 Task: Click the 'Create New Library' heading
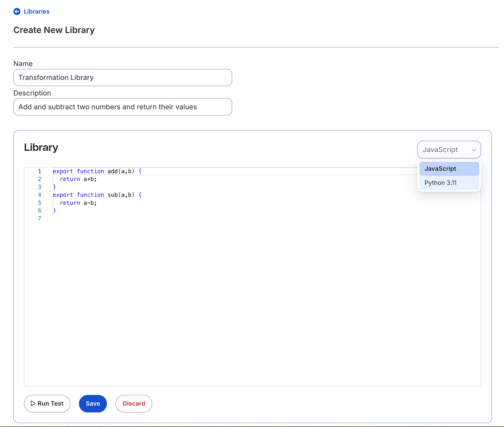[x=54, y=30]
